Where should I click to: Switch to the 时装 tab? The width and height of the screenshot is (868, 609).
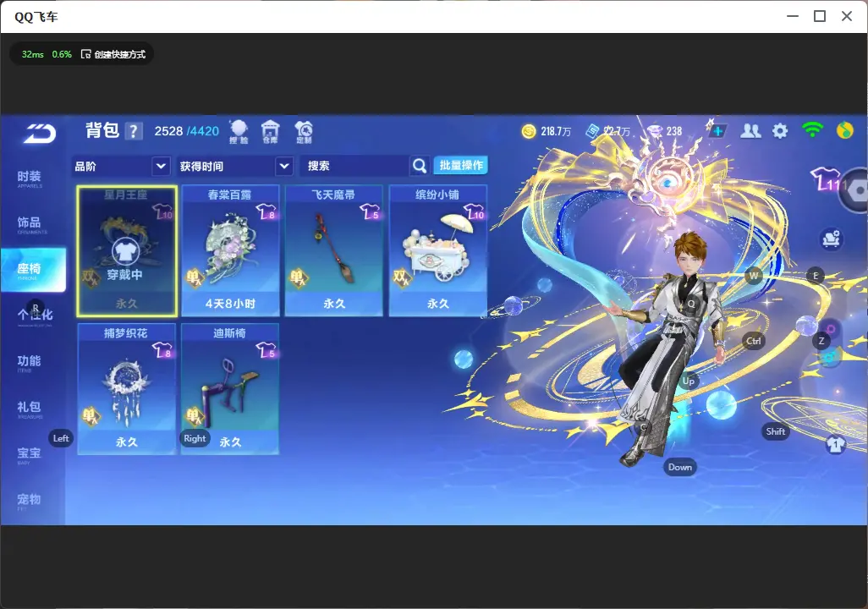click(30, 178)
